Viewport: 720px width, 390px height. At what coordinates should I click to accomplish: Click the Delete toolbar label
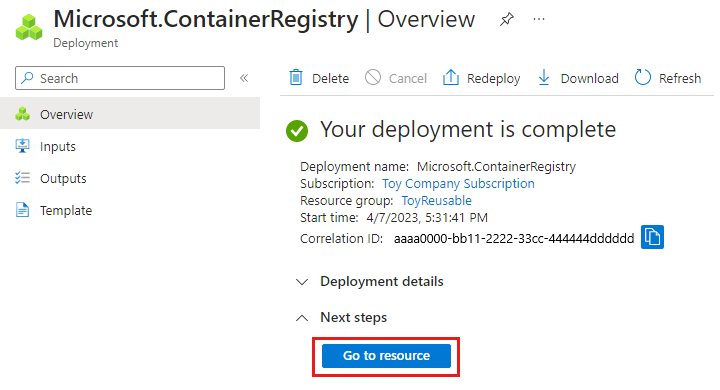coord(330,79)
